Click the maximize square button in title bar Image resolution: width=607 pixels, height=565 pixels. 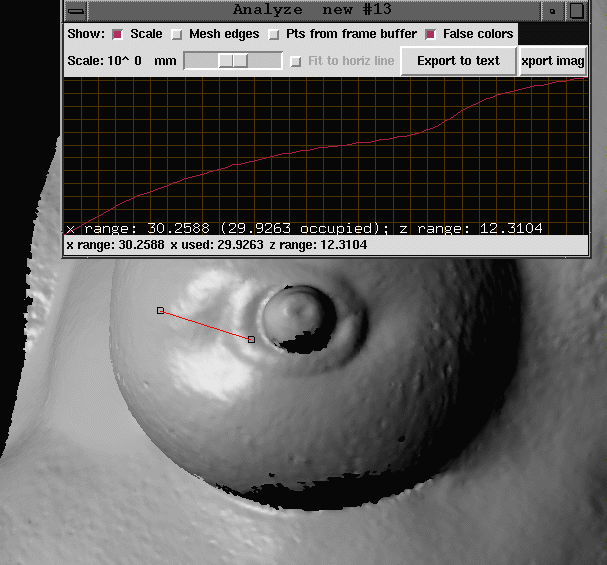577,10
